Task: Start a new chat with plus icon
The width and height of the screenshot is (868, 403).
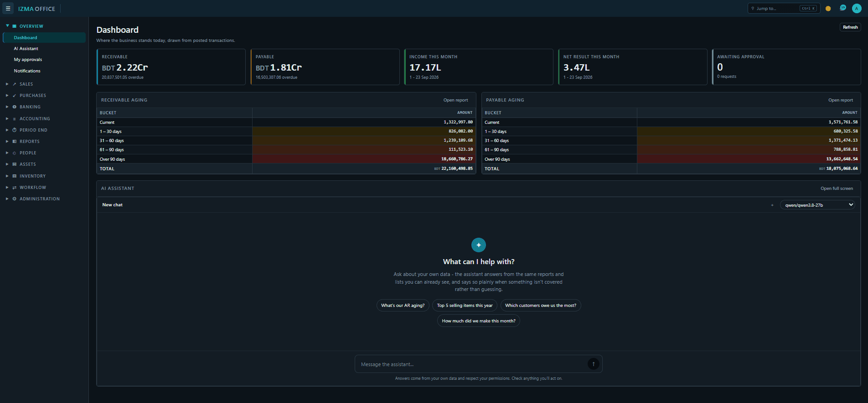Action: (x=772, y=205)
